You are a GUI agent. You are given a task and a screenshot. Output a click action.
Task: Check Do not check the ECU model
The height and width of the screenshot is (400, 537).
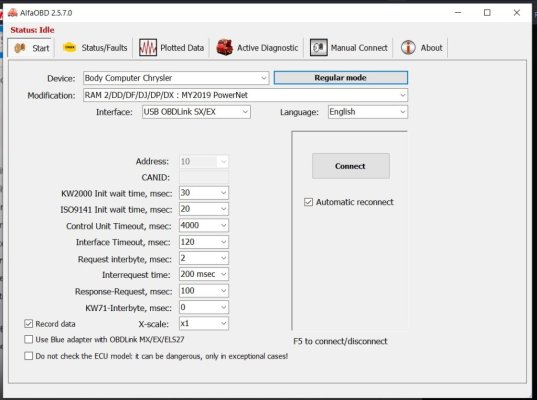28,356
